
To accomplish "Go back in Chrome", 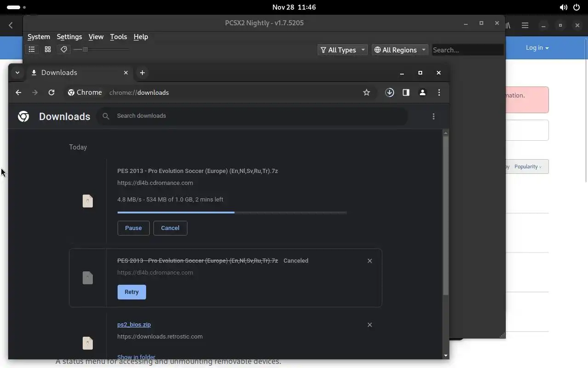I will pyautogui.click(x=18, y=92).
